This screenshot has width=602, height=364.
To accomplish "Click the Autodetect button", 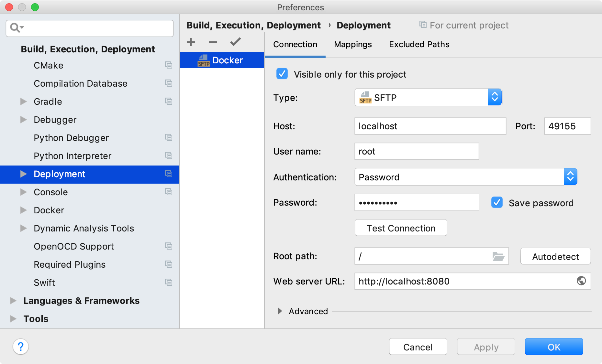I will (555, 256).
